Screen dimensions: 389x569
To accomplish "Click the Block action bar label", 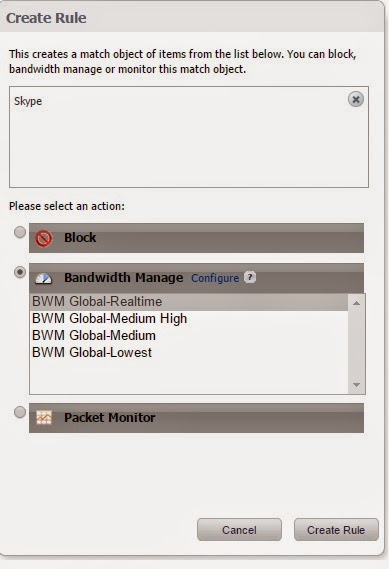I will point(80,238).
